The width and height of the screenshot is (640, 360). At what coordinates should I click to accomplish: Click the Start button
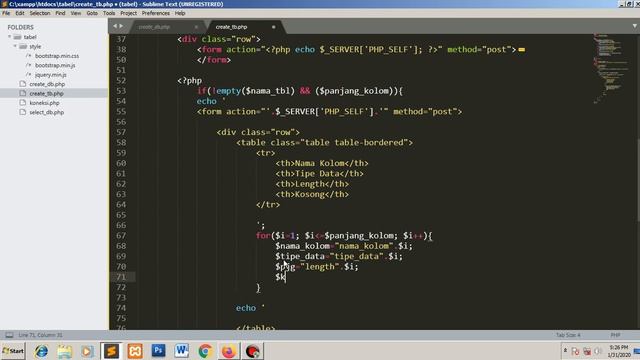[13, 351]
